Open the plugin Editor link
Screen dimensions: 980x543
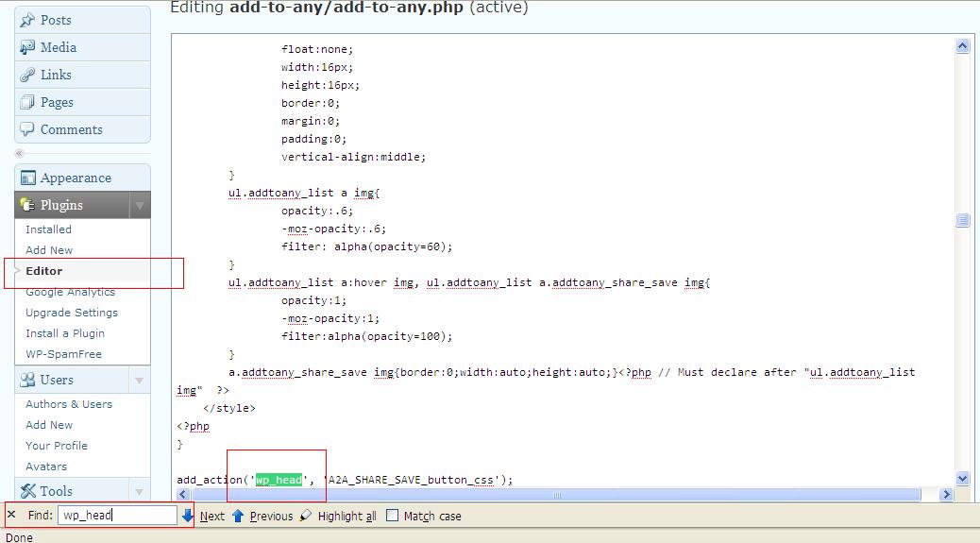tap(43, 271)
